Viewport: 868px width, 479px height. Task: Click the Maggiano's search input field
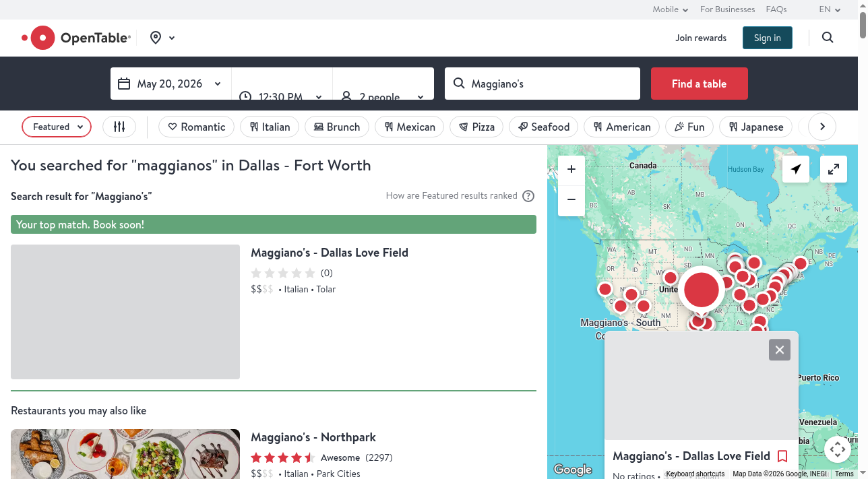(542, 84)
